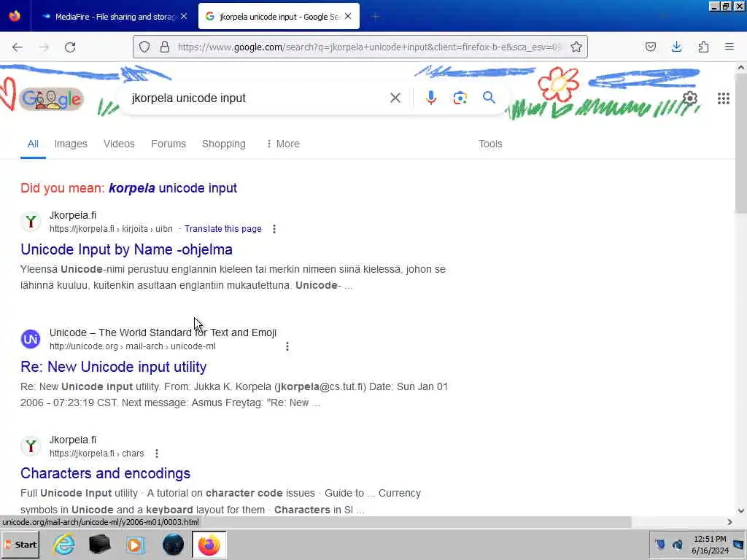Viewport: 747px width, 560px height.
Task: Switch to Images results
Action: pyautogui.click(x=71, y=144)
